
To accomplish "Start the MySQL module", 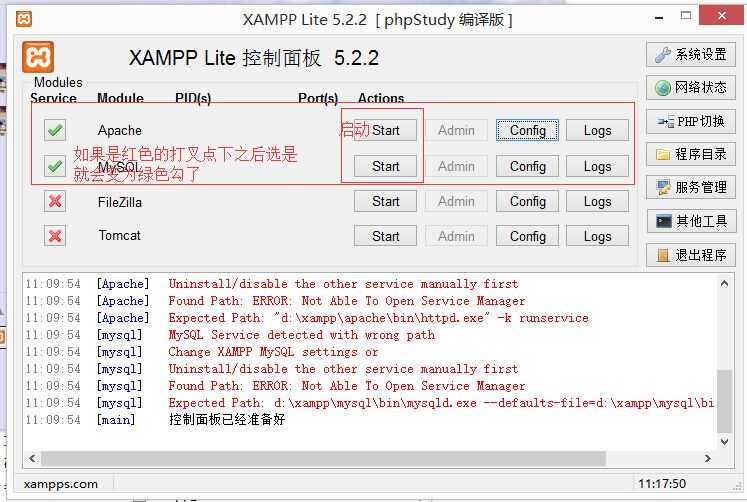I will [385, 166].
